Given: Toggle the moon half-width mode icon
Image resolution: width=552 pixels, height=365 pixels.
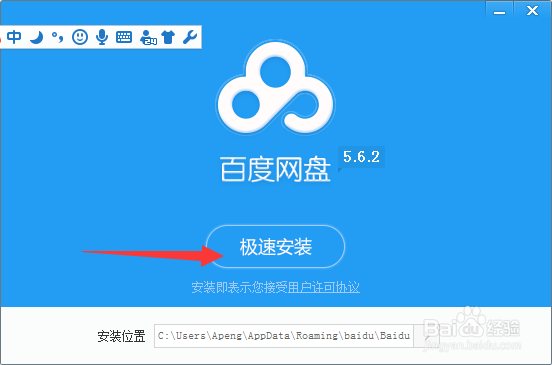Looking at the screenshot, I should coord(36,37).
